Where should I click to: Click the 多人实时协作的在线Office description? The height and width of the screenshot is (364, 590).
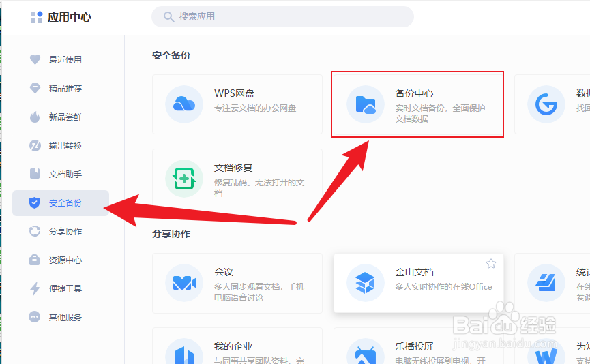click(x=443, y=287)
